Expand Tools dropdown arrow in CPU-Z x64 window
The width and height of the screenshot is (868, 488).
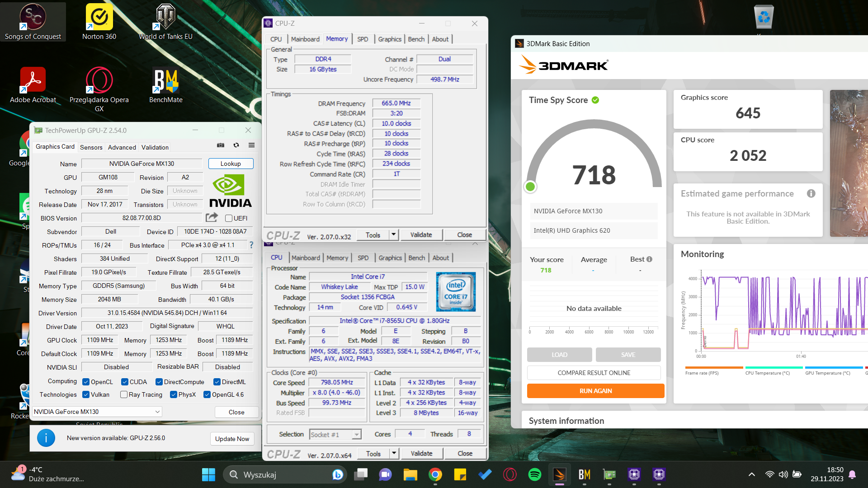pos(394,453)
